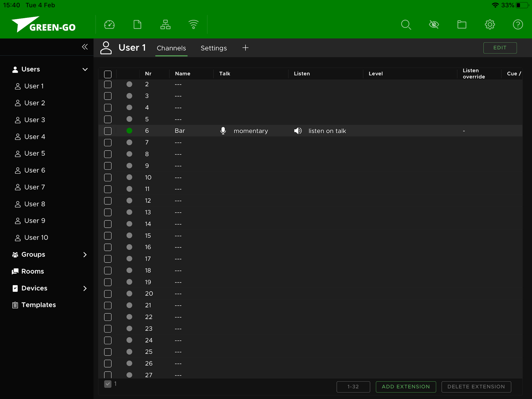
Task: Open settings gear icon
Action: (490, 25)
